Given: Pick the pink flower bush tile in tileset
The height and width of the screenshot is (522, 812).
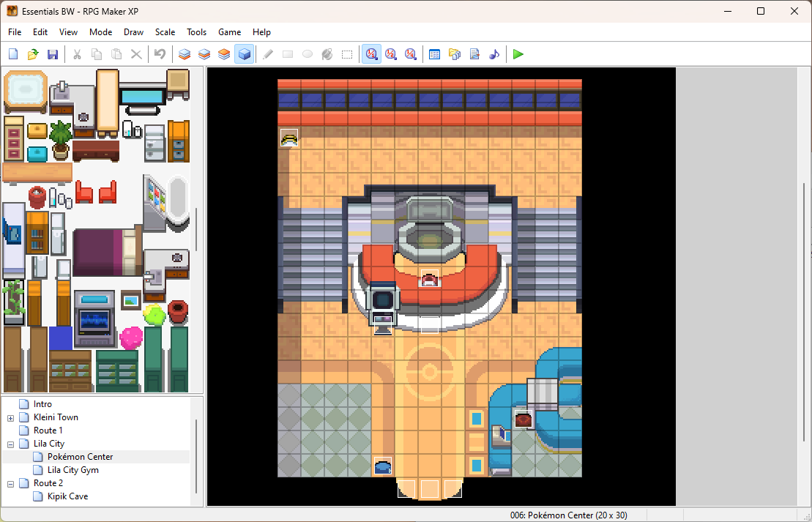Looking at the screenshot, I should [131, 338].
